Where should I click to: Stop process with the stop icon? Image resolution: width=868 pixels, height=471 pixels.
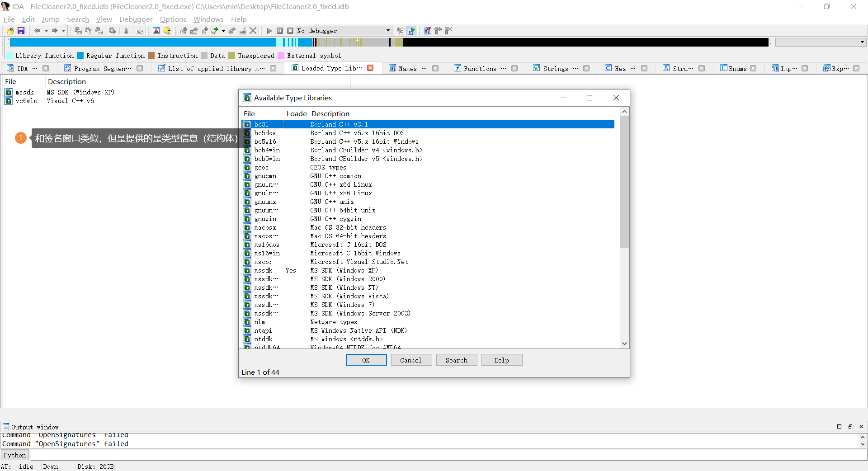pos(290,31)
